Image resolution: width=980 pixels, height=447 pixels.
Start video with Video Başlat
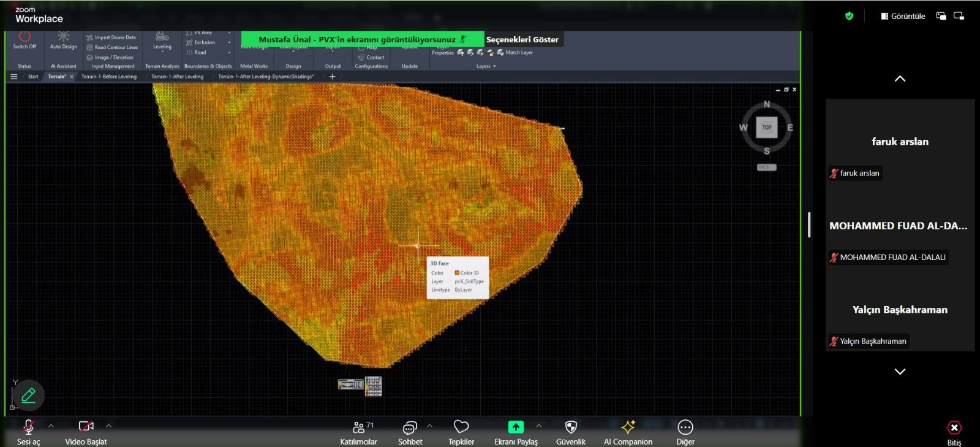(x=86, y=428)
